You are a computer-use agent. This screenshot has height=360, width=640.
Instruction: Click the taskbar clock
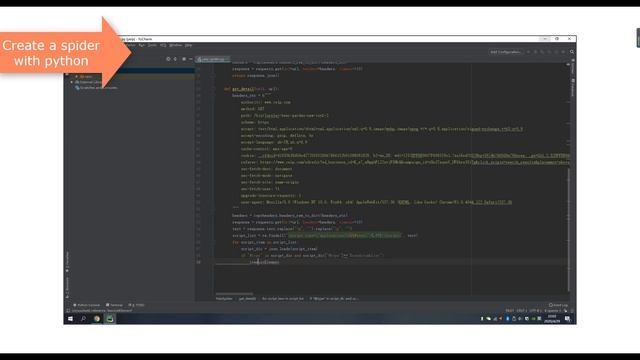pos(552,319)
